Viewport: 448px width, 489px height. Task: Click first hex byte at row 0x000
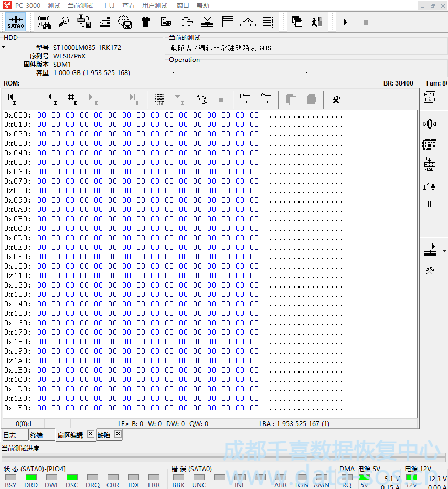[x=41, y=115]
